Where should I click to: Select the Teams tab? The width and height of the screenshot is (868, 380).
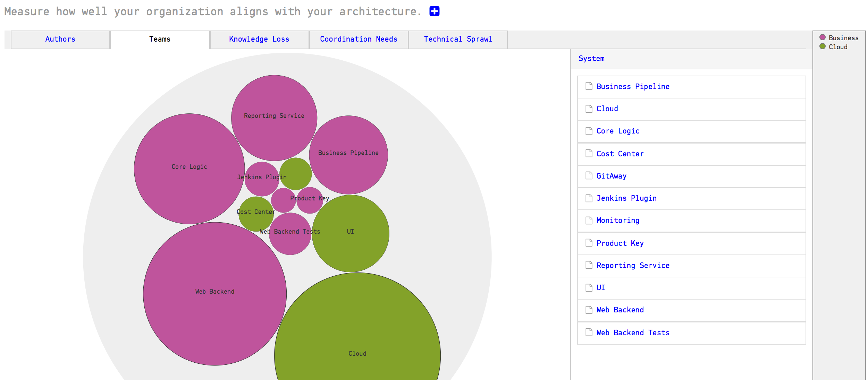click(160, 40)
